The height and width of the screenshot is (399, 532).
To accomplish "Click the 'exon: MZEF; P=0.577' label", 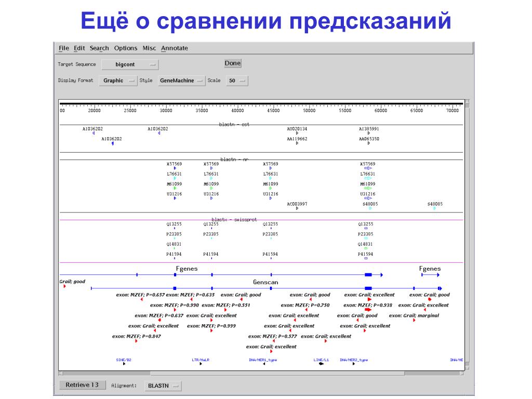I will [272, 336].
